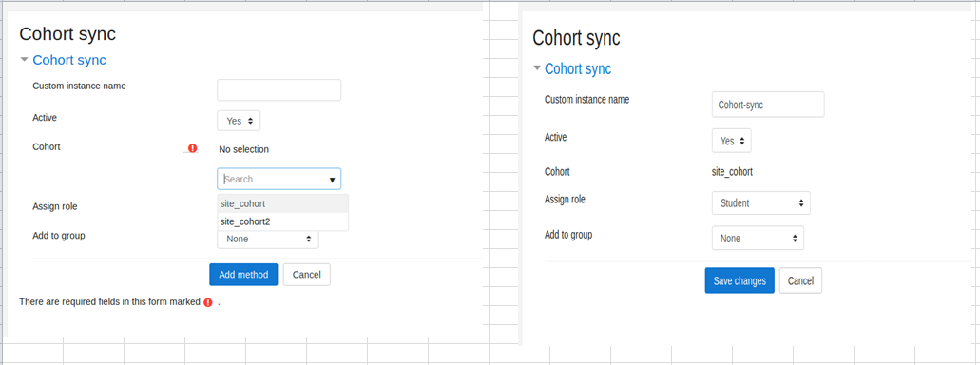Click the Cohort-sync instance name field
Screen dimensions: 980x365
point(768,105)
